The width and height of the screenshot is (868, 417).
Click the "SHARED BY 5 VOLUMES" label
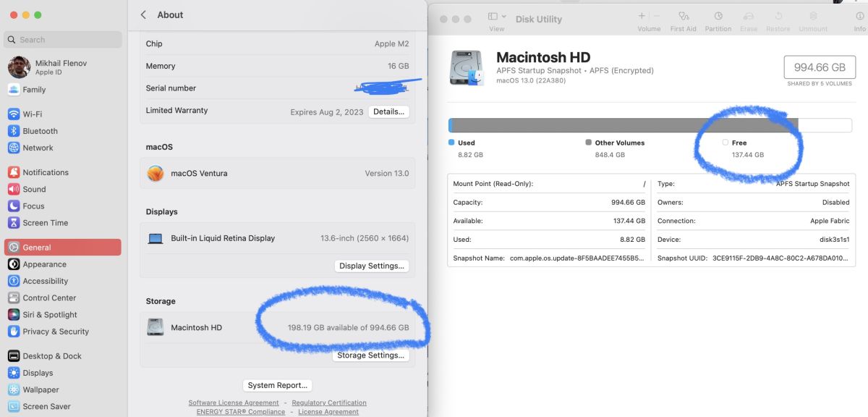820,84
